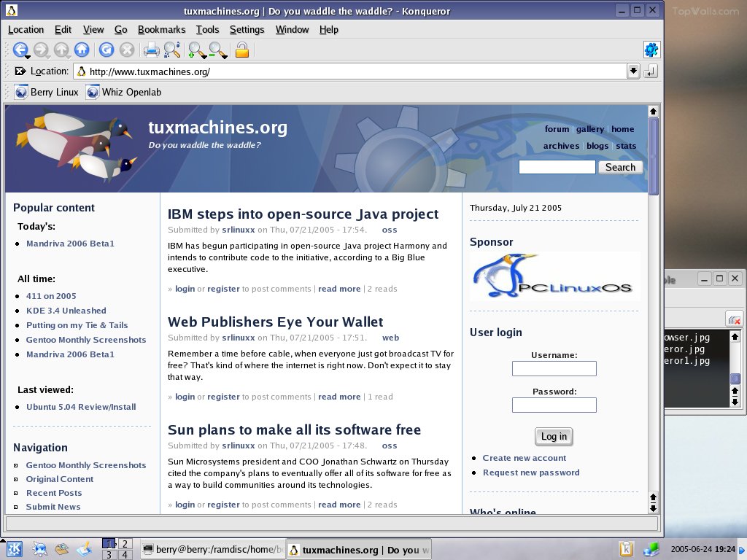The width and height of the screenshot is (747, 560).
Task: Click the Up arrow toolbar icon
Action: coord(61,50)
